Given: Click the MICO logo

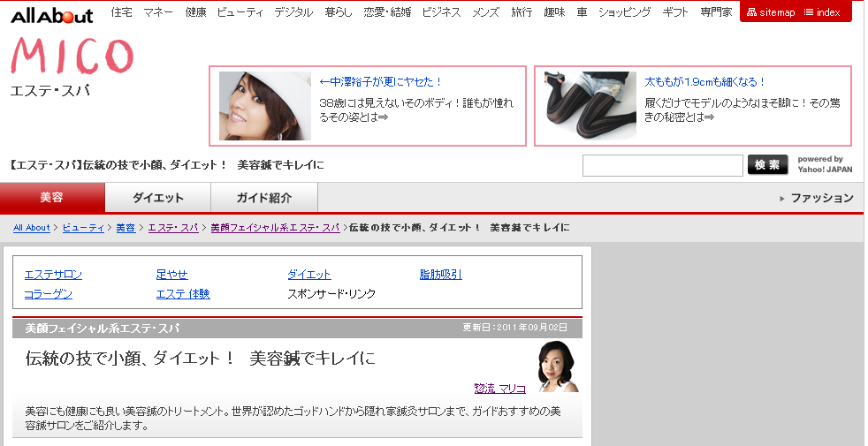Looking at the screenshot, I should [72, 56].
